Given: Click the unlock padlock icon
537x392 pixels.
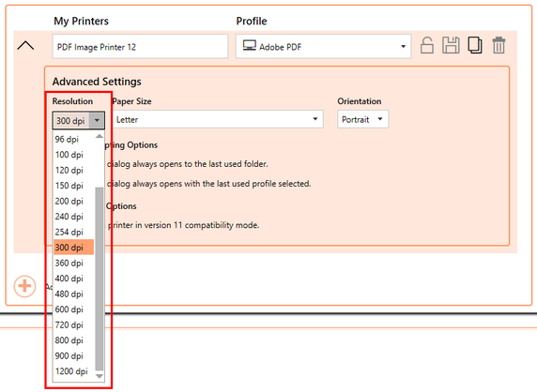Looking at the screenshot, I should coord(427,45).
